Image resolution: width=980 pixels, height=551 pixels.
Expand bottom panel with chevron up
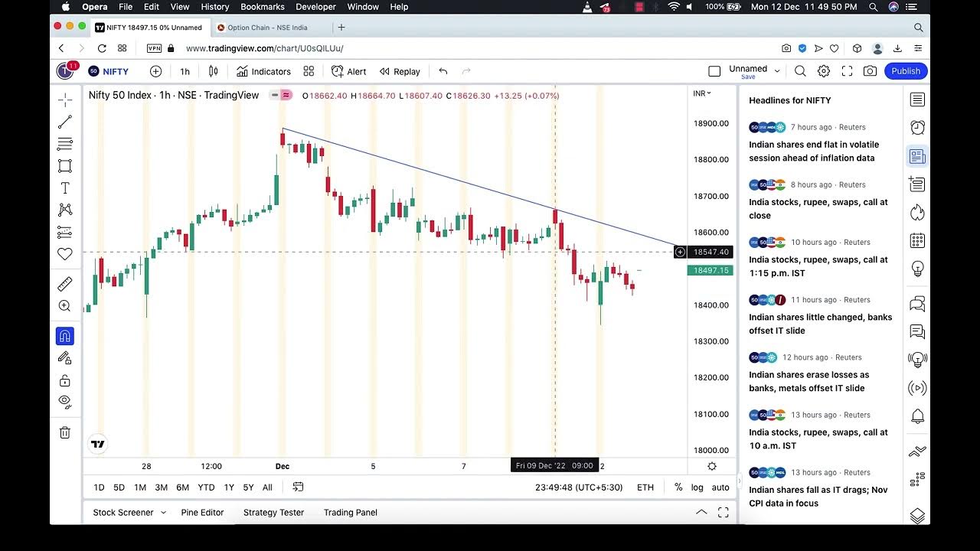pos(701,513)
